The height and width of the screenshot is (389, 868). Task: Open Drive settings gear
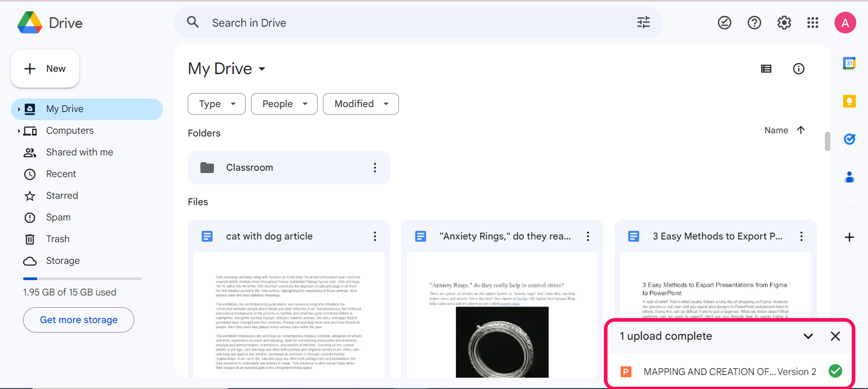click(x=784, y=23)
